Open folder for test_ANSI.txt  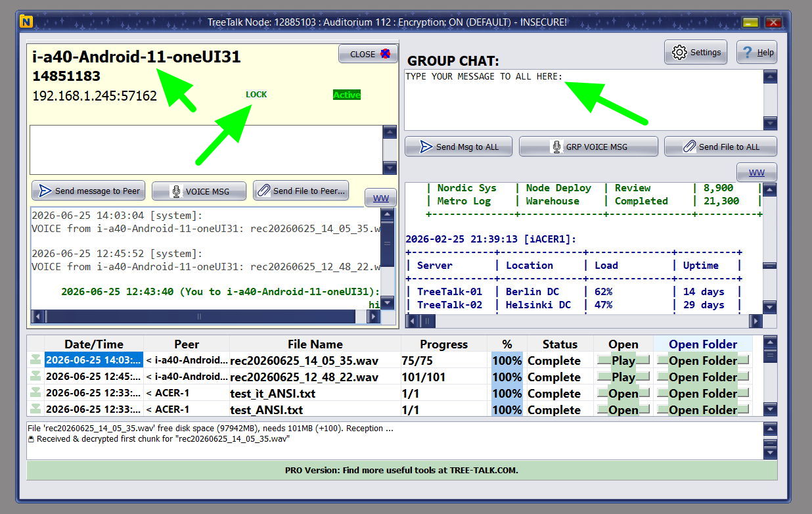tap(702, 409)
